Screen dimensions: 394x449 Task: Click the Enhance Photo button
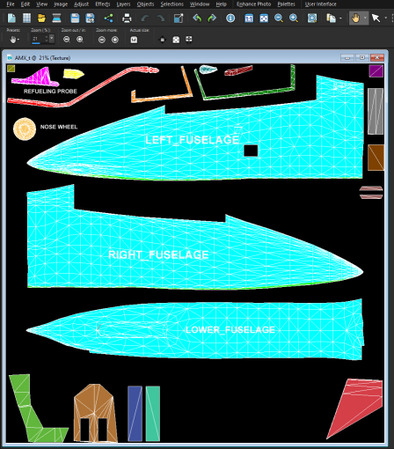pos(254,4)
